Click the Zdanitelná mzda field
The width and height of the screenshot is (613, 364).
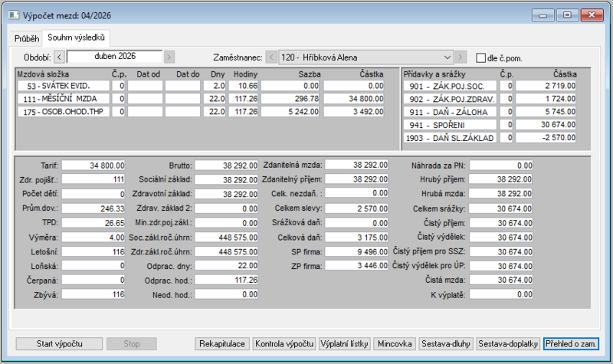[x=356, y=165]
